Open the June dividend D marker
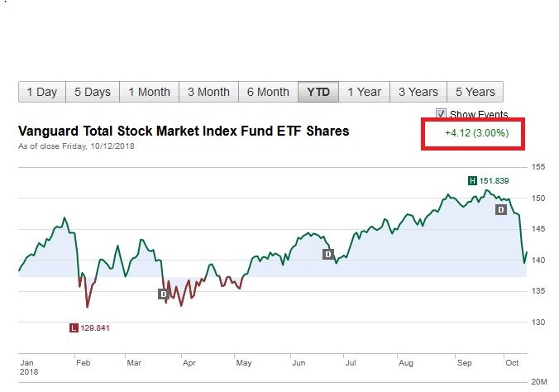The height and width of the screenshot is (392, 559). click(327, 254)
